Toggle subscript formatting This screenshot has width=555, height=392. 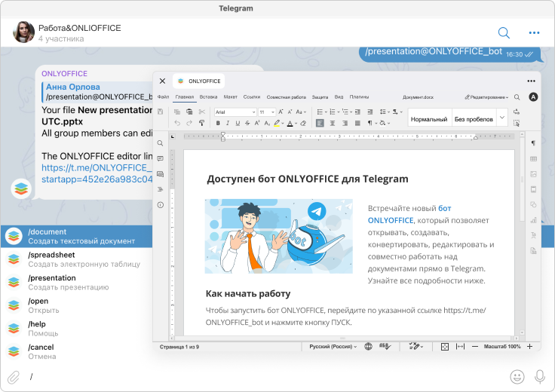[x=267, y=123]
